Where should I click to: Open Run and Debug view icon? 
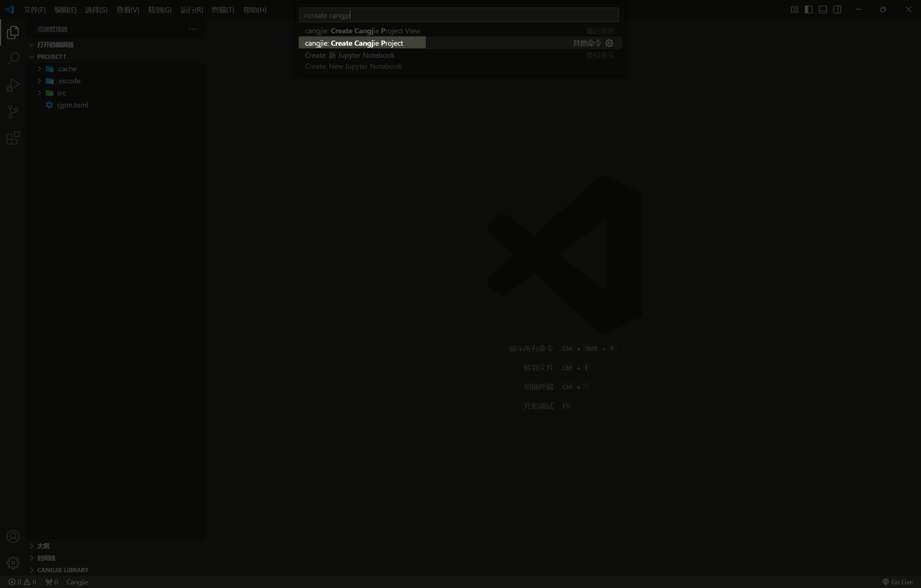pyautogui.click(x=13, y=85)
